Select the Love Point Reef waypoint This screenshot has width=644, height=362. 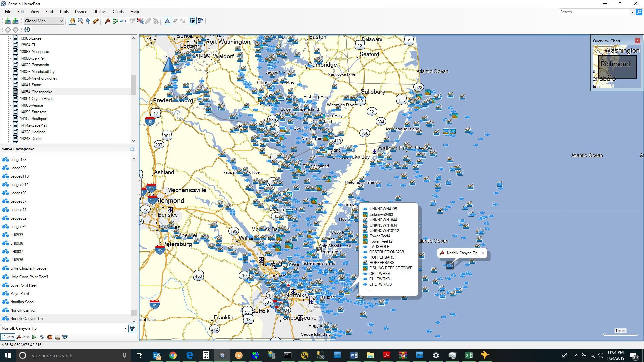coord(23,285)
